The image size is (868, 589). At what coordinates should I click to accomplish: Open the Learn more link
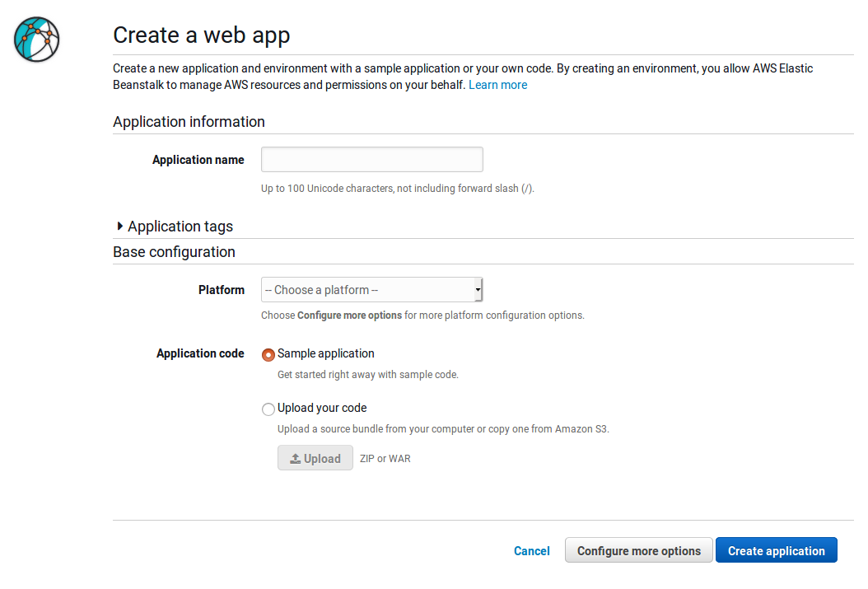[497, 85]
